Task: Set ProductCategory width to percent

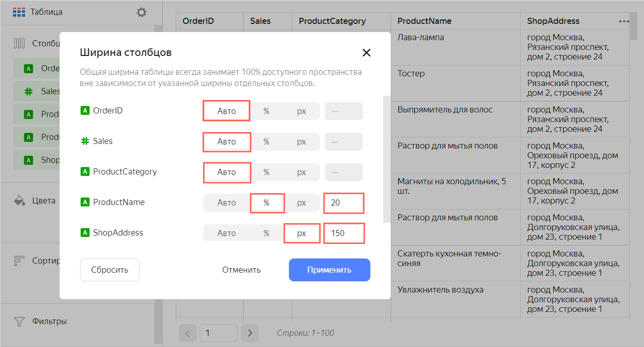Action: (x=266, y=172)
